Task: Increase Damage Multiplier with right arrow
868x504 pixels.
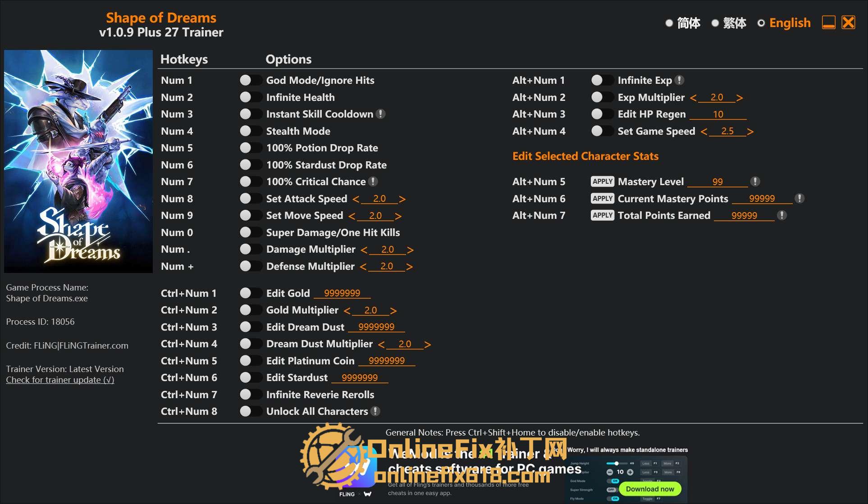Action: pos(410,250)
